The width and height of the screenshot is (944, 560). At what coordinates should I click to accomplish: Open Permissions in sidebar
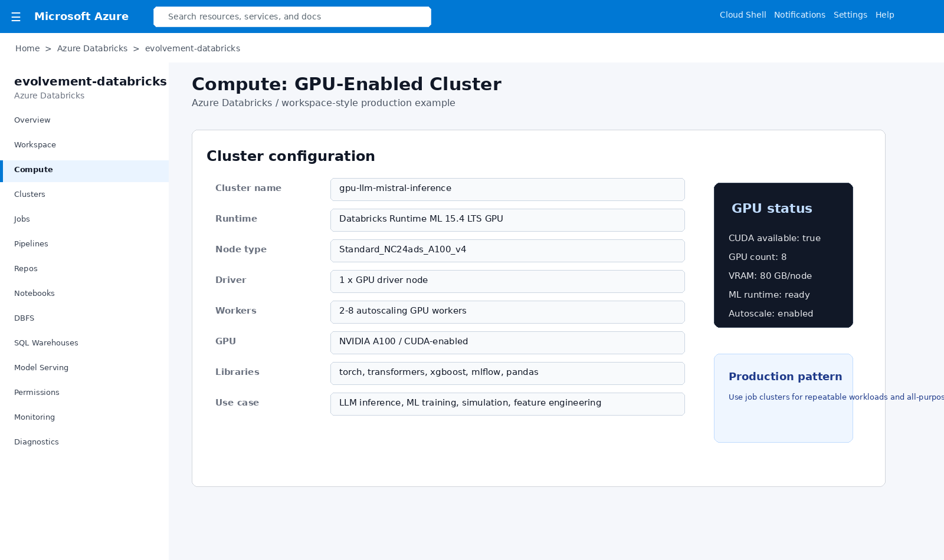(84, 393)
